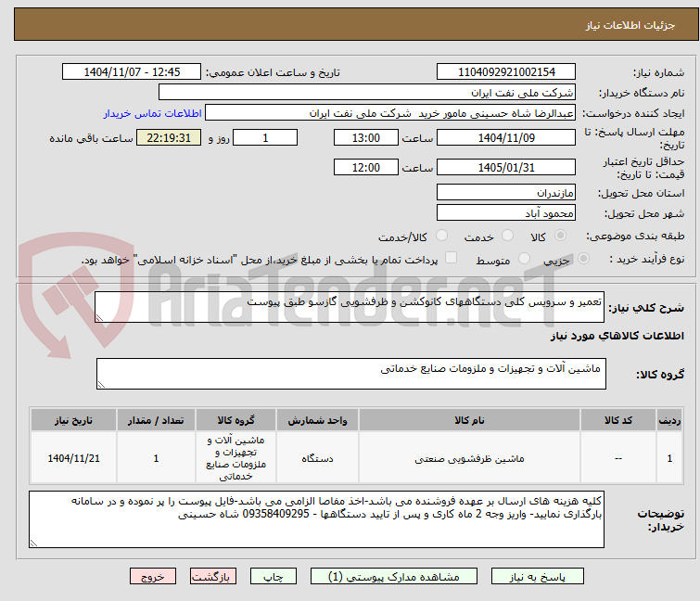This screenshot has width=700, height=601.
Task: Click the price validity date 1405/01/31
Action: click(x=506, y=167)
